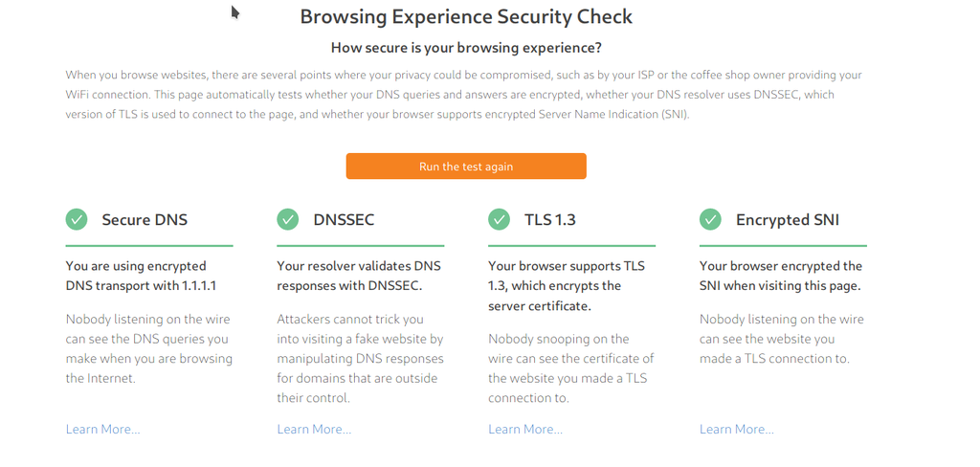The image size is (980, 467).
Task: Click the green checkmark beside DNSSEC
Action: coord(287,219)
